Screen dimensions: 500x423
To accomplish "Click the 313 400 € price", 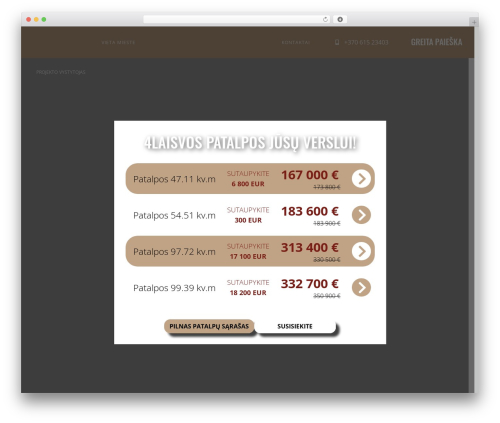I will click(310, 247).
